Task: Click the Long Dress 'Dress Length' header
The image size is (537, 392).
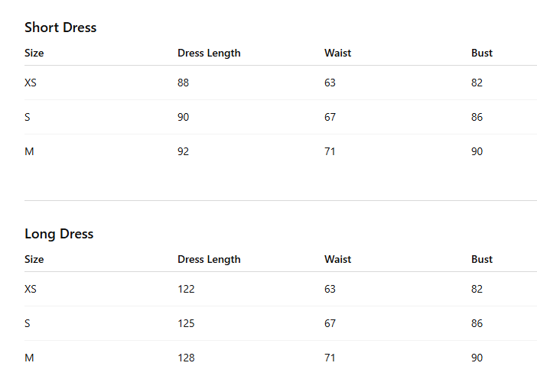Action: click(x=209, y=259)
